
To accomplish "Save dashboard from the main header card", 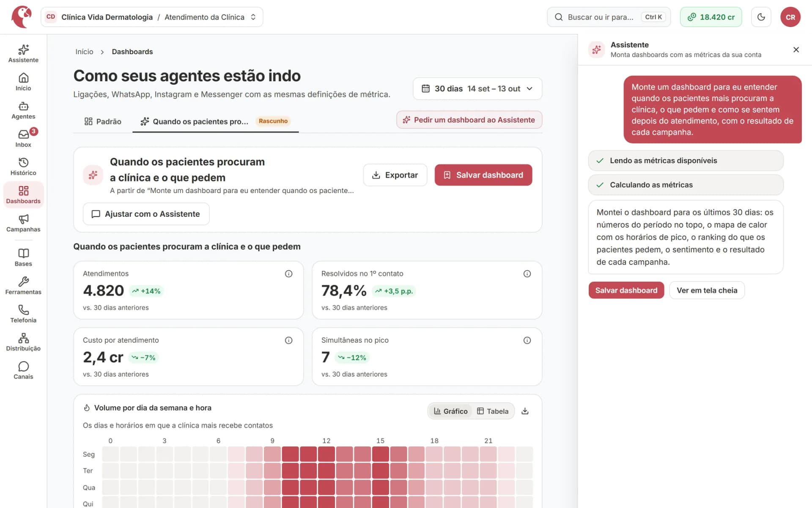I will (x=483, y=175).
